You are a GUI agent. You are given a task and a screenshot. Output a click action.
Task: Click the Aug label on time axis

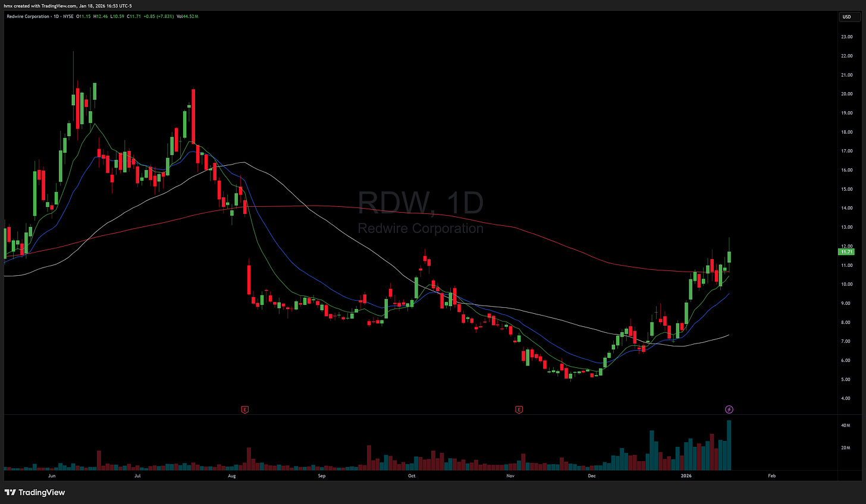pos(231,475)
